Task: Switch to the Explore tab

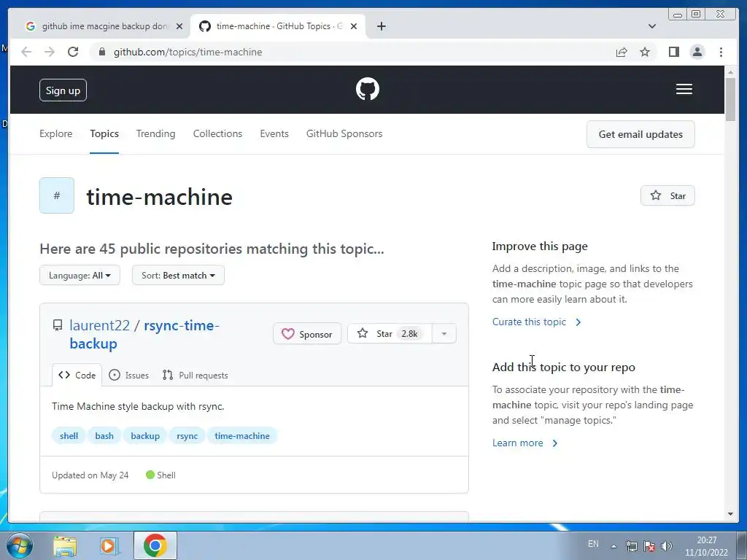Action: (55, 134)
